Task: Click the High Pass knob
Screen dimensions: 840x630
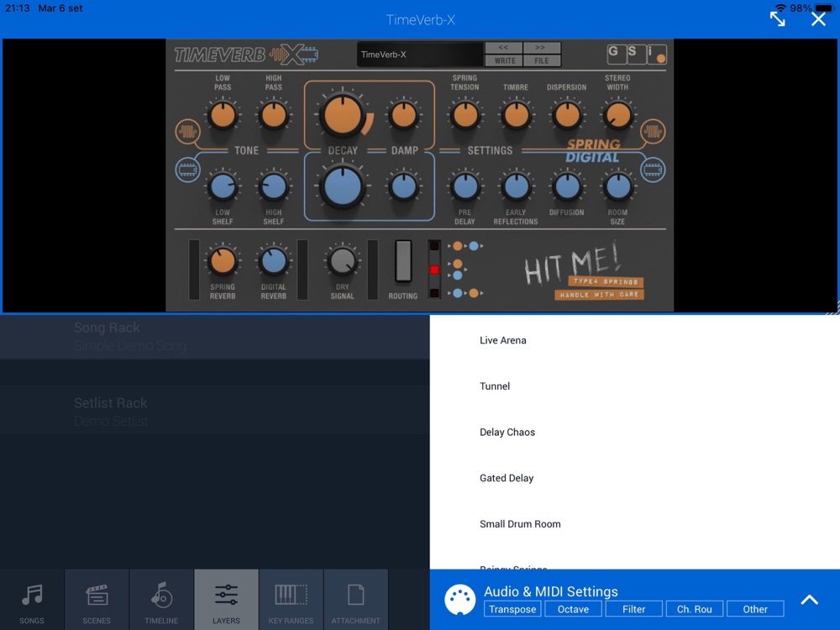Action: [x=274, y=114]
